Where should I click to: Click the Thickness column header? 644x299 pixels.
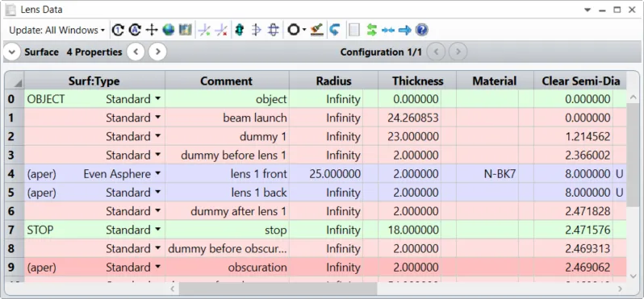[x=417, y=81]
